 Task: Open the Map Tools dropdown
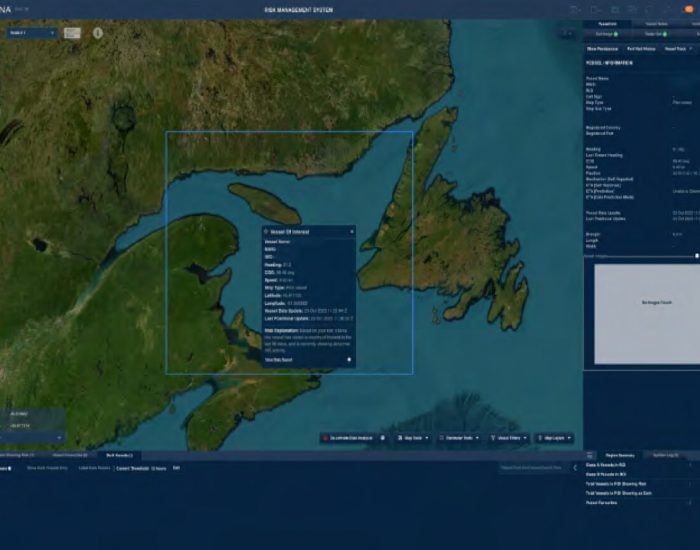tap(412, 438)
